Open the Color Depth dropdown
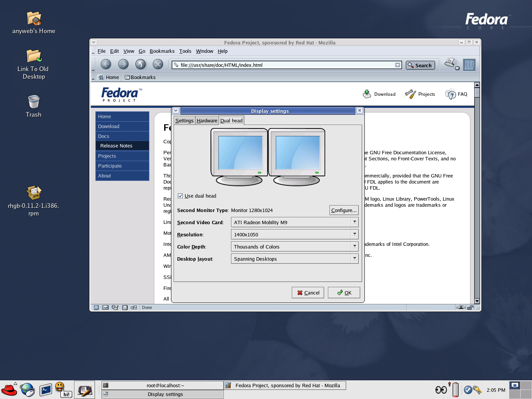This screenshot has width=532, height=399. 294,247
